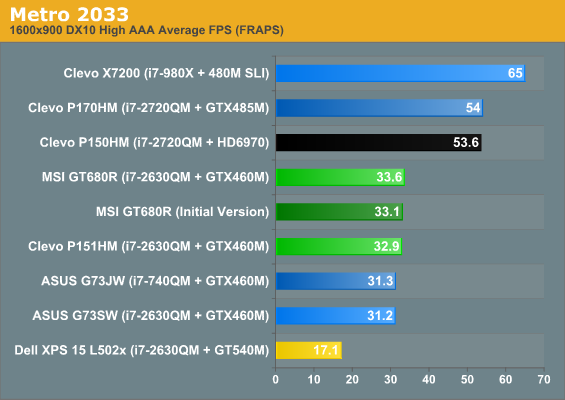565x400 pixels.
Task: Select the Clevo P170HM (i7-2720QM + GTX485M) label
Action: tap(148, 108)
